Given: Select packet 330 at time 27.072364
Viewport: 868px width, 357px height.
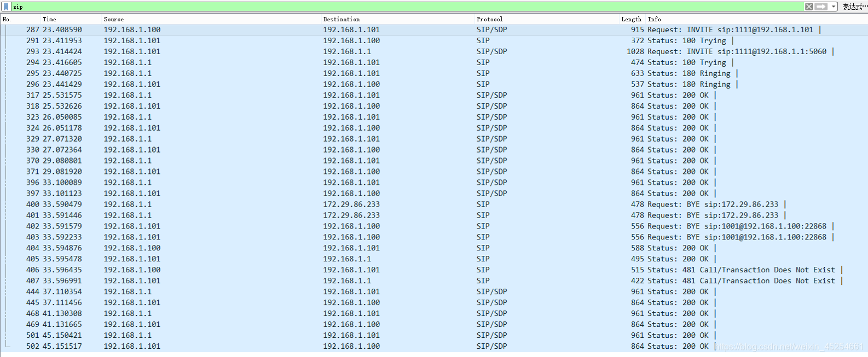Looking at the screenshot, I should (434, 150).
